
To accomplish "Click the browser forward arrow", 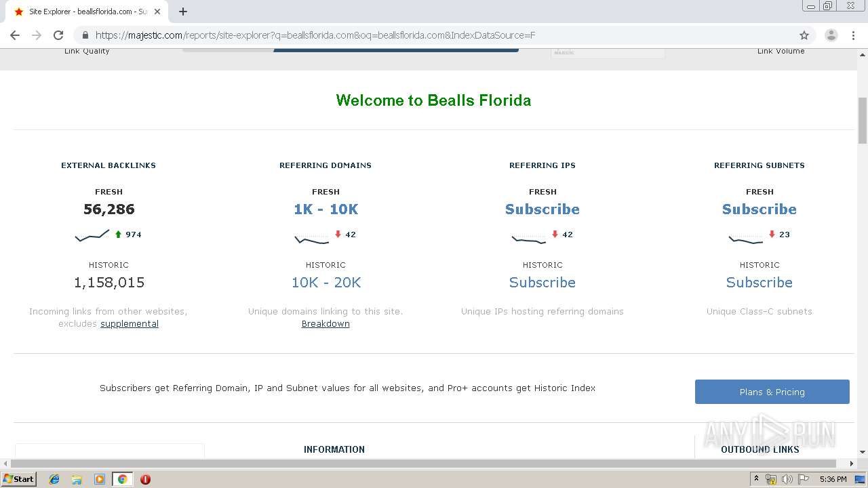I will (37, 35).
